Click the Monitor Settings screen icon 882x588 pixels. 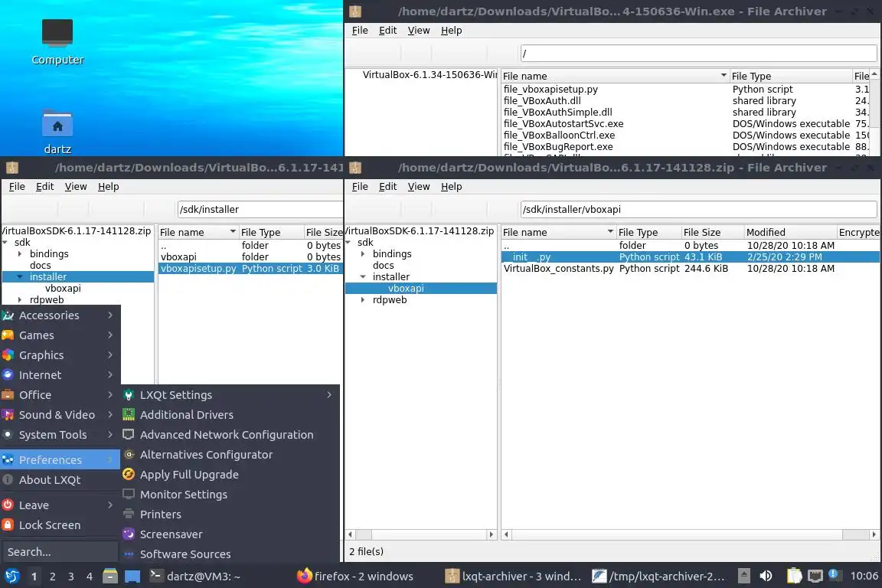[129, 494]
